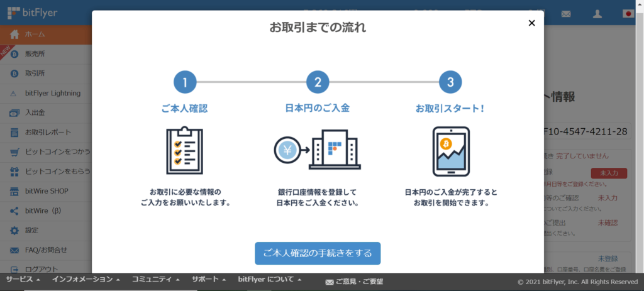Click the 未登録 status text
Viewport: 644px width, 291px height.
pos(608,258)
